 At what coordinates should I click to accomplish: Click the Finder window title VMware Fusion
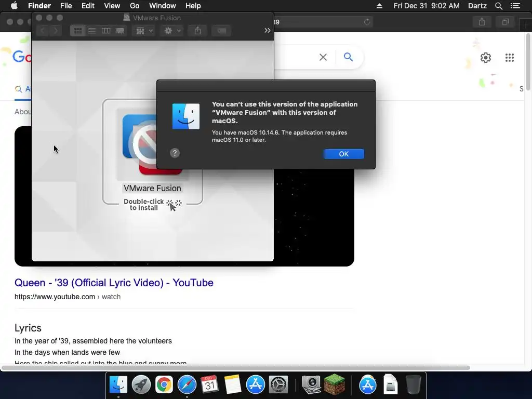pyautogui.click(x=157, y=18)
